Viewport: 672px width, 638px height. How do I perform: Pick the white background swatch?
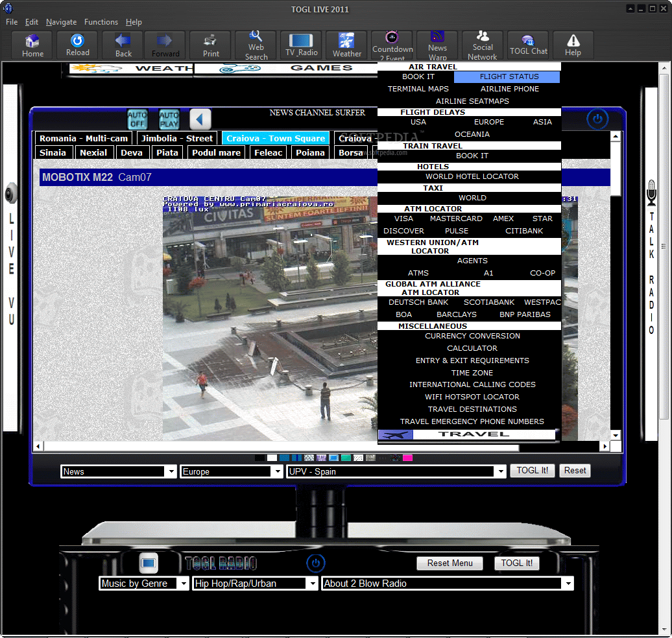click(272, 458)
